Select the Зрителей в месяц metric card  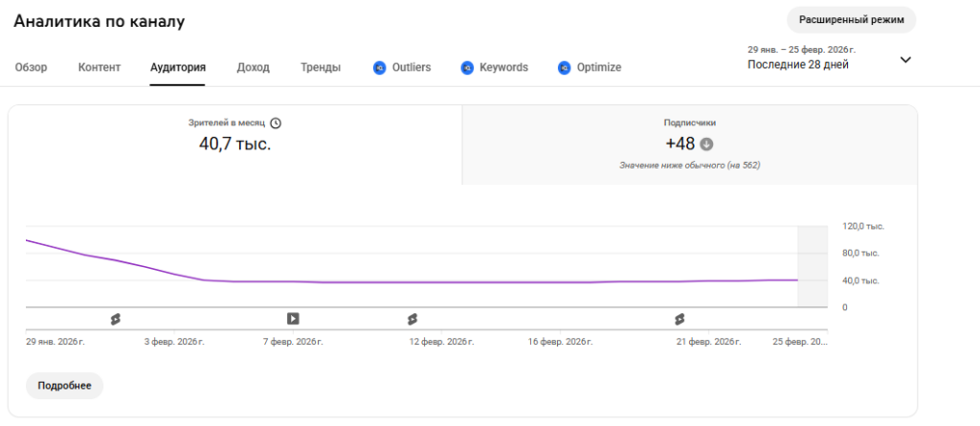[x=235, y=145]
